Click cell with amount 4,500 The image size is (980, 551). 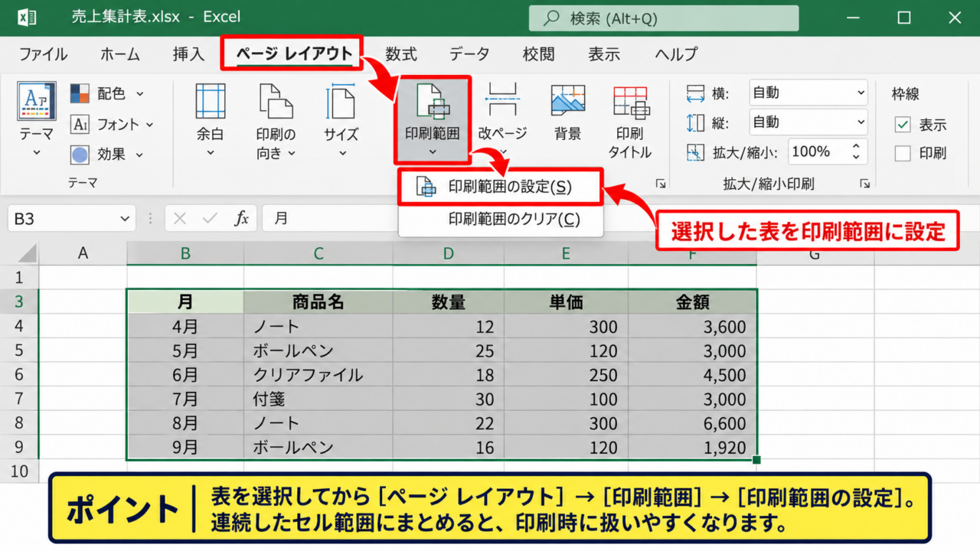click(692, 375)
